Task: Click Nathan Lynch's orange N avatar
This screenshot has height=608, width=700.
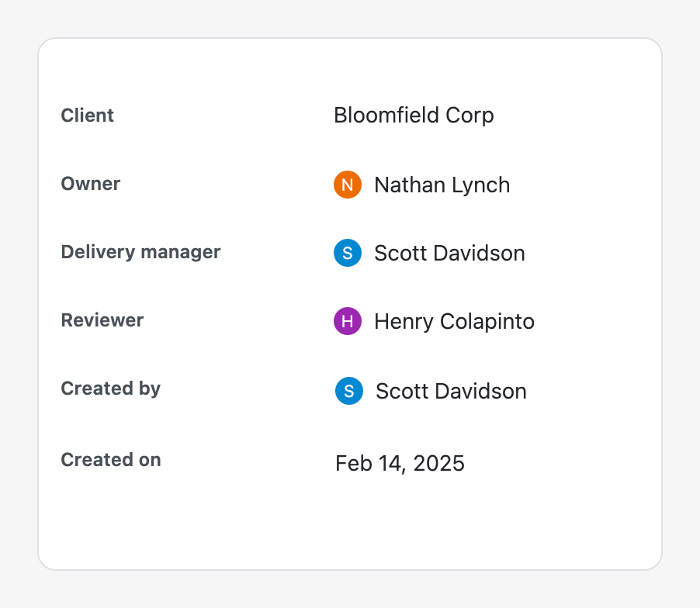Action: tap(348, 185)
